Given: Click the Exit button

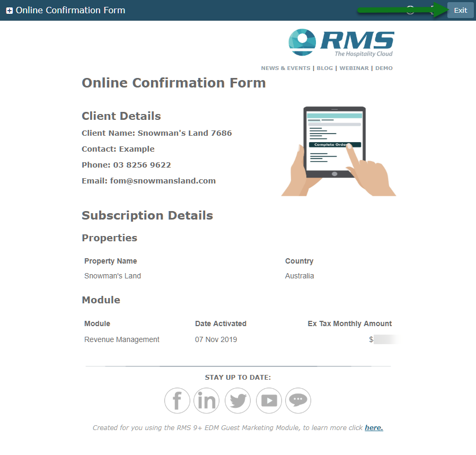Looking at the screenshot, I should pyautogui.click(x=460, y=10).
